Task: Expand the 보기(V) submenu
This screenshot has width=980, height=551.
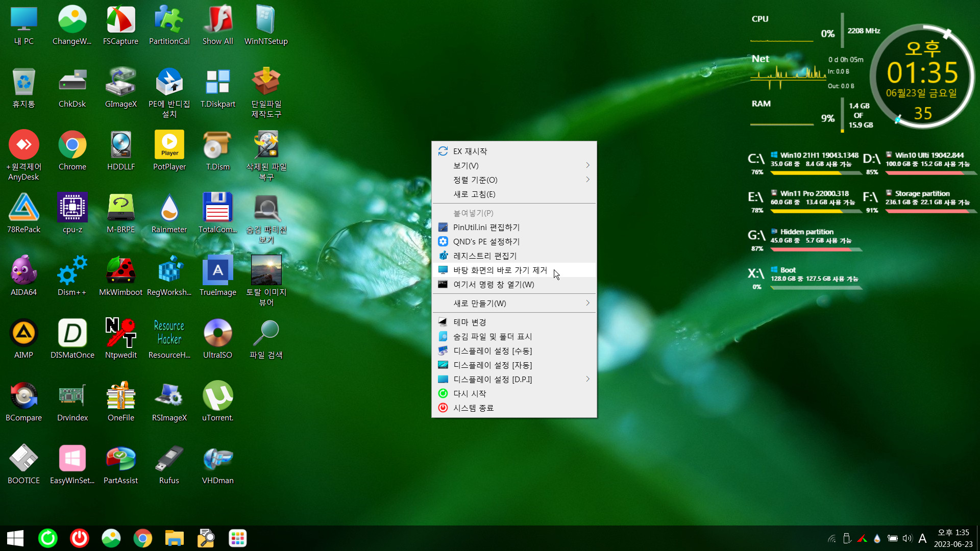Action: pyautogui.click(x=514, y=165)
